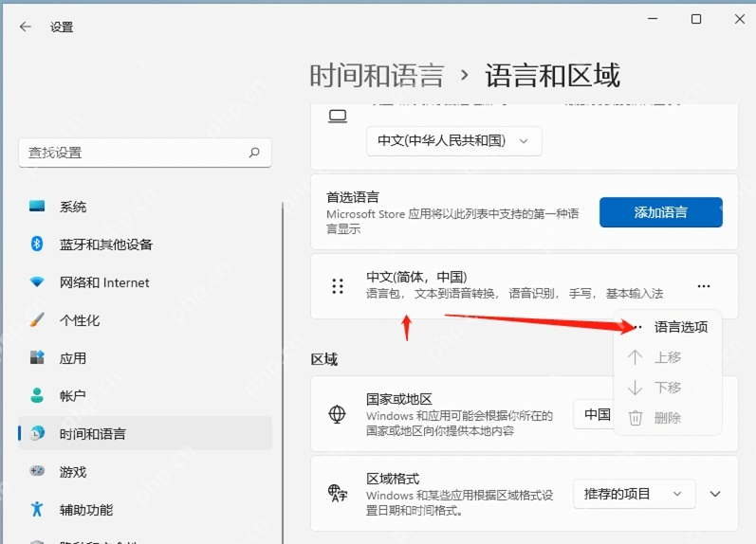Open the three-dot menu for 中文(简体，中国)
This screenshot has width=756, height=544.
pos(704,286)
